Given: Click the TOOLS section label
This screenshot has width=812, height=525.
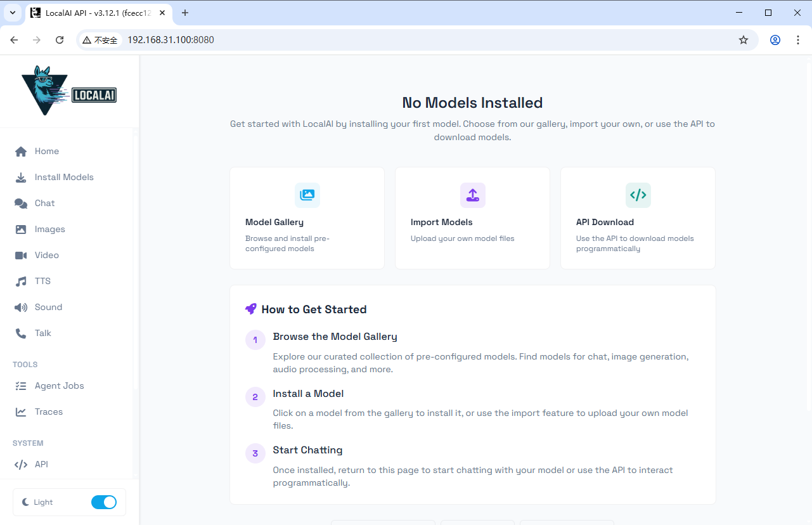Looking at the screenshot, I should click(x=25, y=365).
